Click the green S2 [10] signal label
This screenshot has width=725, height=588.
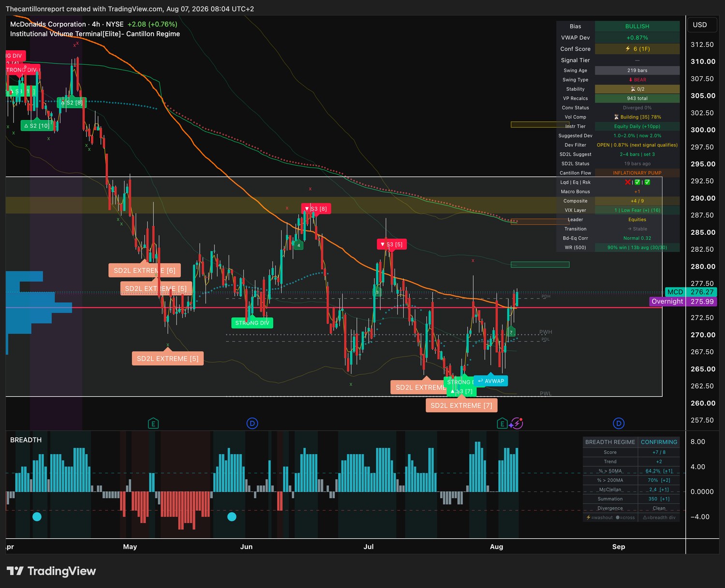[x=37, y=126]
